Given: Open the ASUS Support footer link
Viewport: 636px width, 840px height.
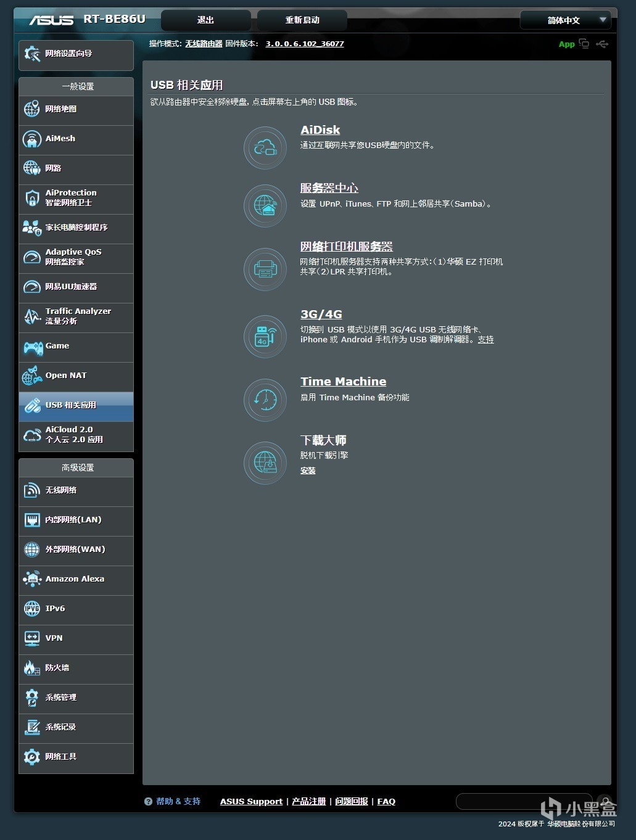Looking at the screenshot, I should [251, 802].
